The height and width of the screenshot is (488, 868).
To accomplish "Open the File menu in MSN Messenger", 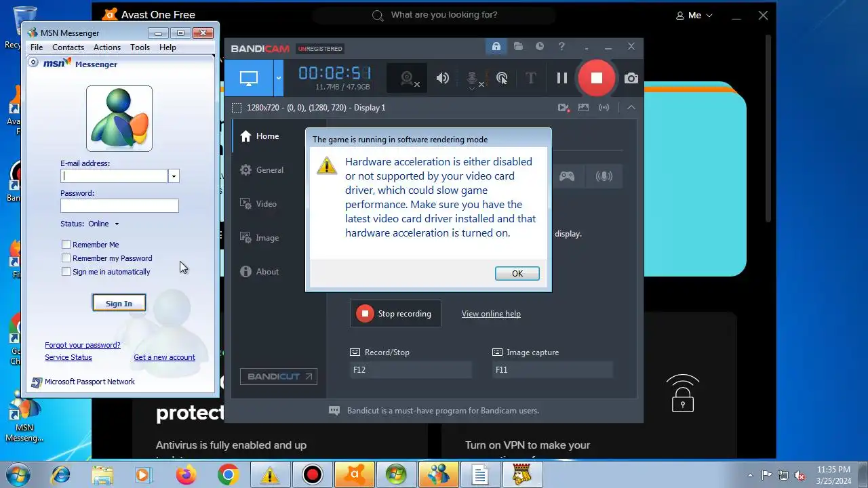I will pos(37,47).
